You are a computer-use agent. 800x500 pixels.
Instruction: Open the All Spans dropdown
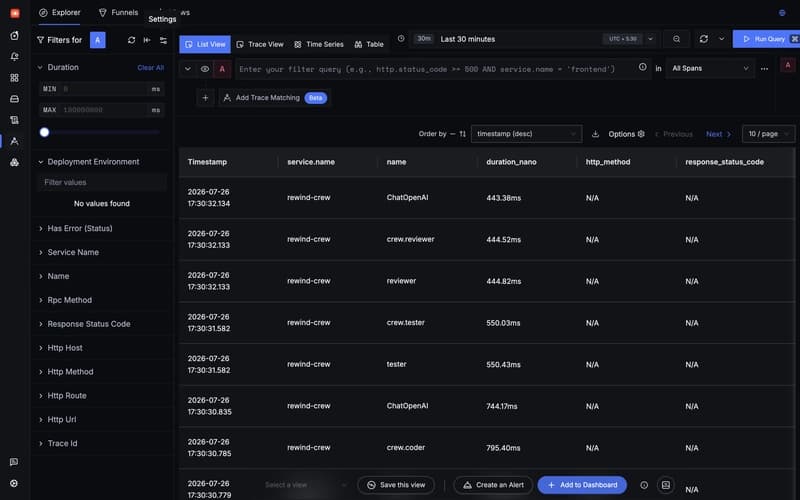pyautogui.click(x=710, y=68)
